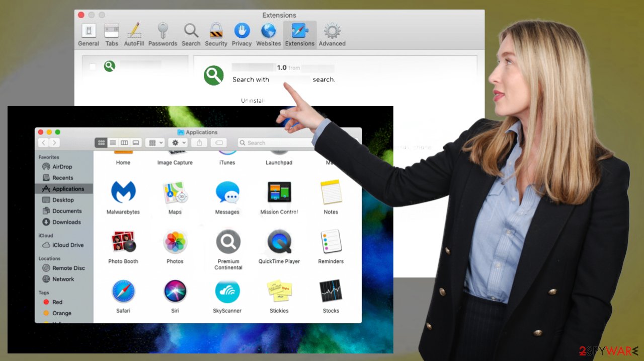644x361 pixels.
Task: Open AutoFill preferences pane
Action: pos(134,35)
